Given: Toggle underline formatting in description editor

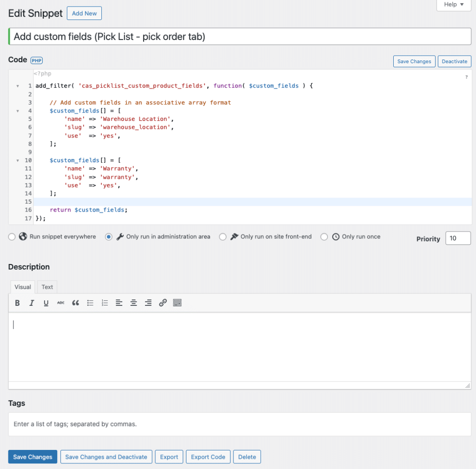Looking at the screenshot, I should click(x=46, y=303).
